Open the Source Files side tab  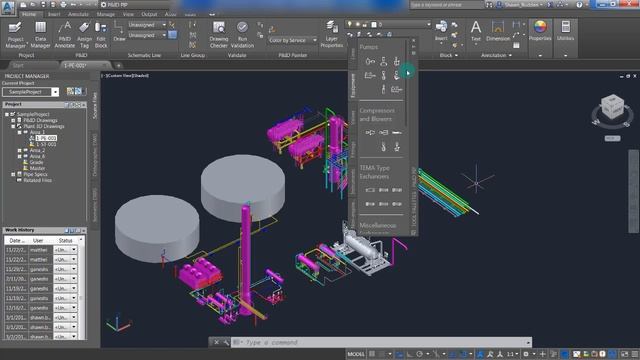click(95, 106)
